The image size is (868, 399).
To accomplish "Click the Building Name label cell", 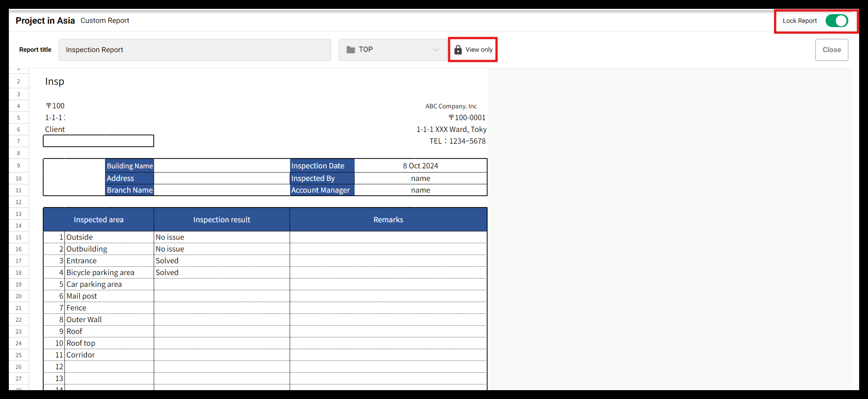I will pyautogui.click(x=130, y=166).
